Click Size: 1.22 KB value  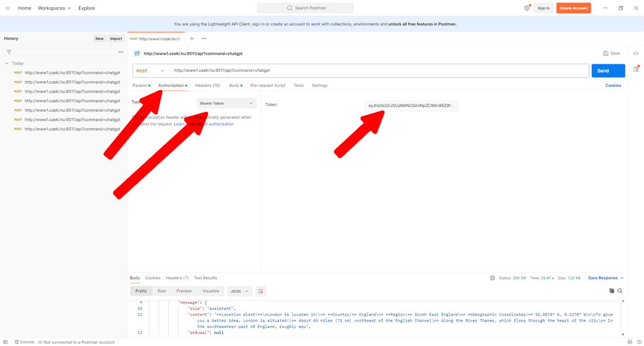pyautogui.click(x=569, y=278)
